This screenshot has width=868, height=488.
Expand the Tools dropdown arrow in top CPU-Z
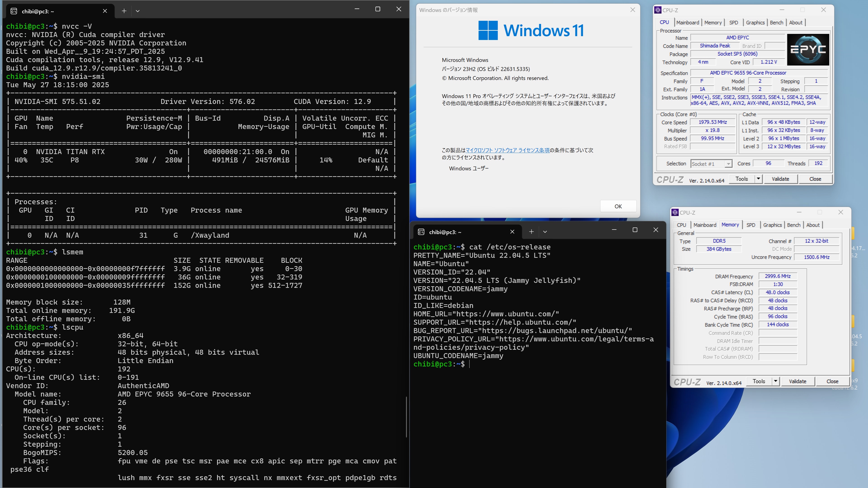pyautogui.click(x=758, y=179)
